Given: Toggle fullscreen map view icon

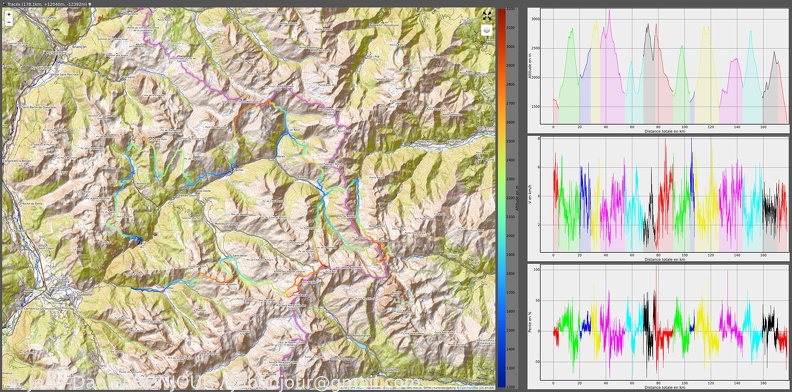Looking at the screenshot, I should click(x=486, y=16).
